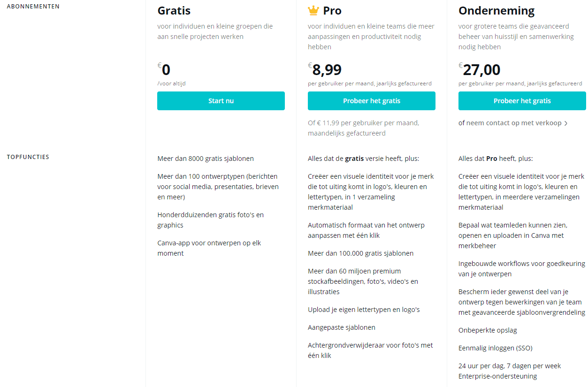
Task: Click 'Eenmalig inloggen (SSO)' feature
Action: tap(496, 348)
